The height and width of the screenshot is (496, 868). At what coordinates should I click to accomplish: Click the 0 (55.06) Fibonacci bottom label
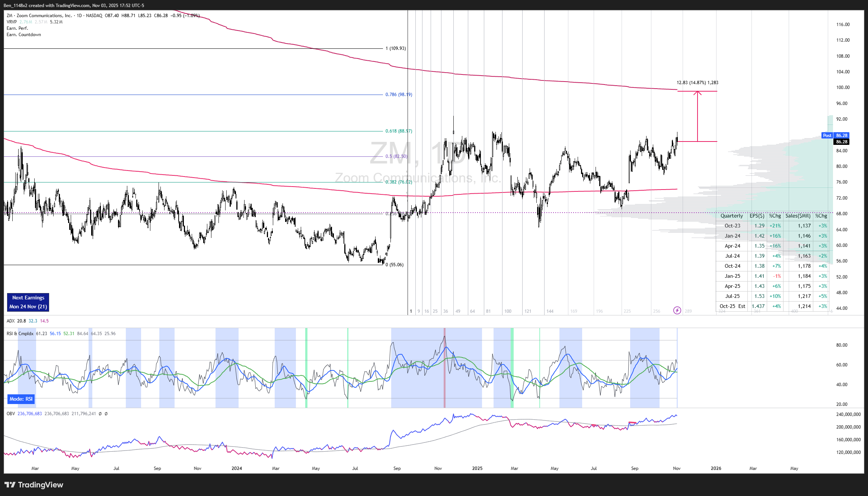tap(395, 265)
